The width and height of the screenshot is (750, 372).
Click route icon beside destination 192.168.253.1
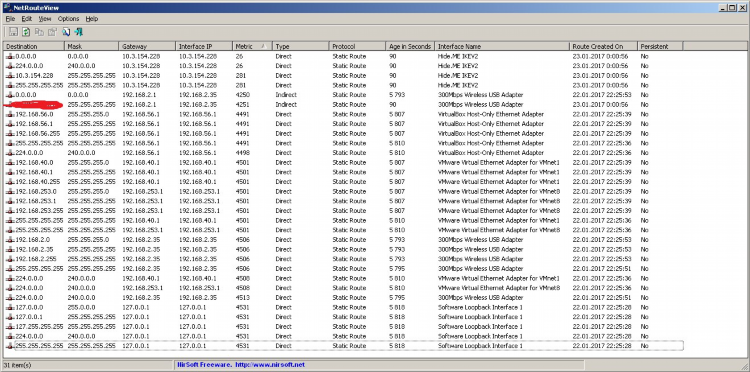click(x=10, y=201)
